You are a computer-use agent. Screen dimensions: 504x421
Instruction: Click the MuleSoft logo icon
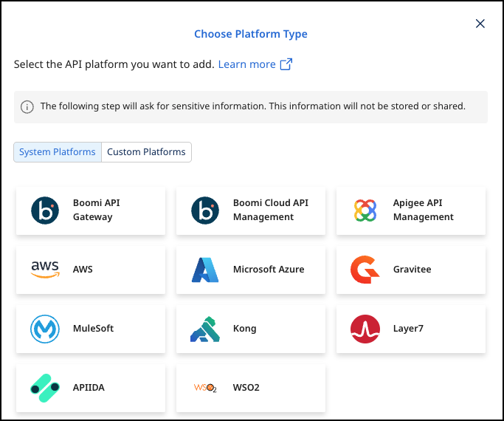point(45,329)
